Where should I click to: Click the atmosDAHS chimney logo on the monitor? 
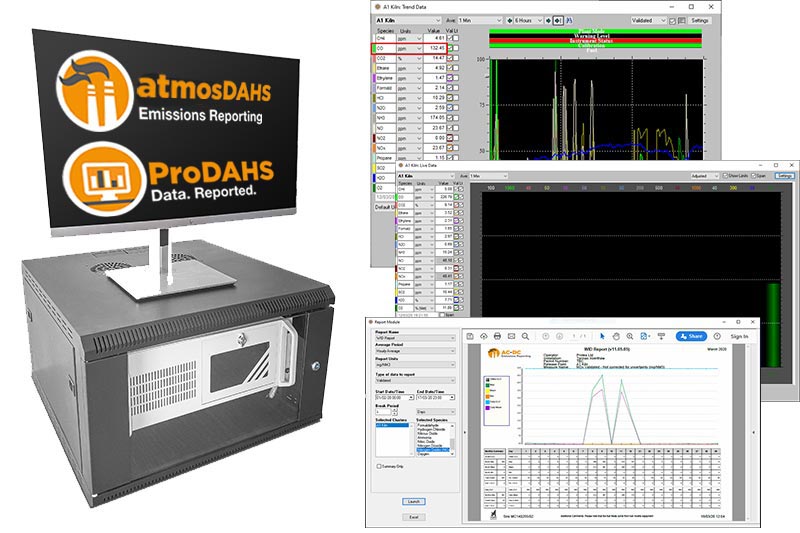tap(95, 91)
